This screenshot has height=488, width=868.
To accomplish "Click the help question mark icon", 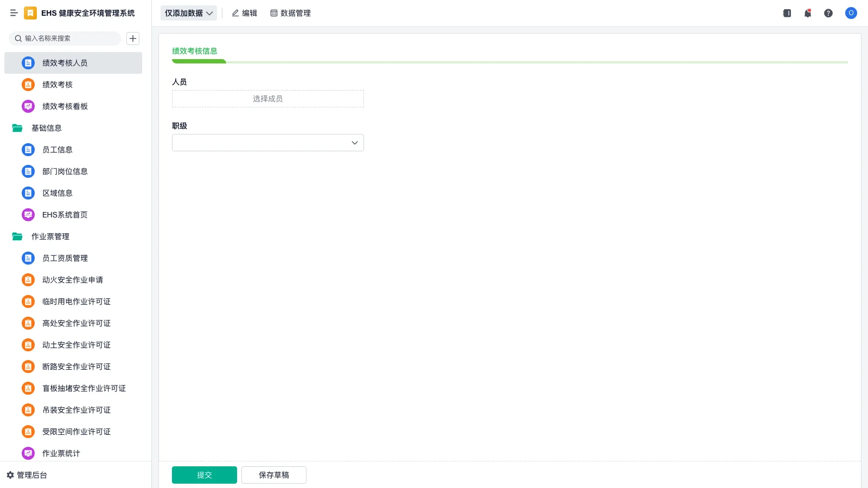I will click(828, 13).
